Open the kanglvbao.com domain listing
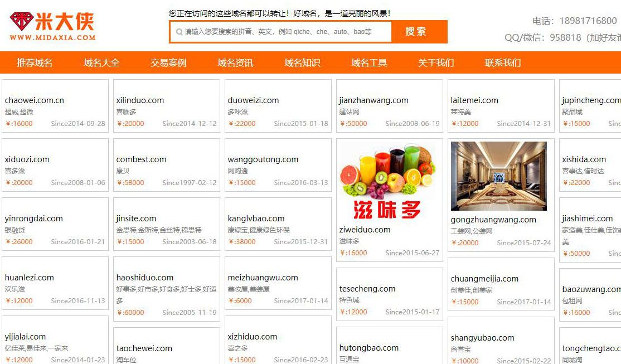 point(256,219)
